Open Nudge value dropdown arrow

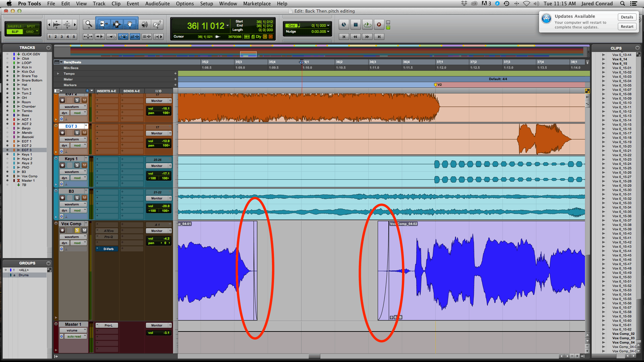tap(328, 32)
